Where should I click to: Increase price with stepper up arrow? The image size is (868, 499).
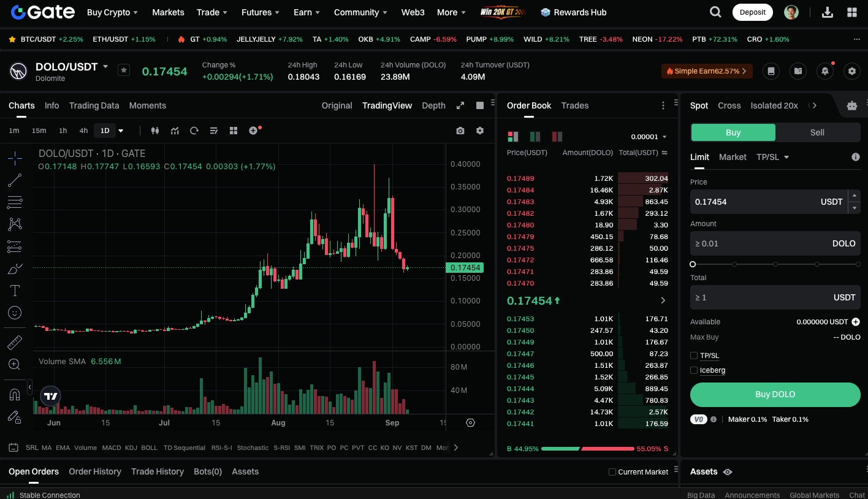coord(854,196)
